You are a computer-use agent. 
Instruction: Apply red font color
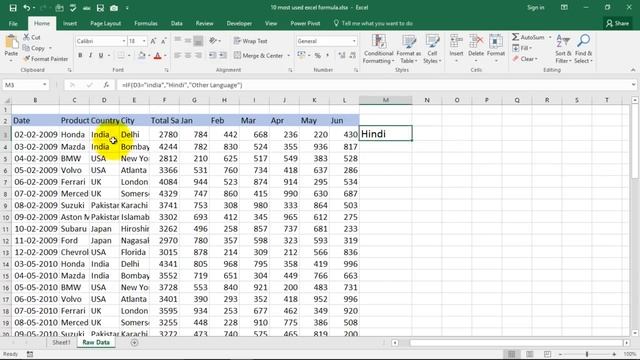pos(158,56)
